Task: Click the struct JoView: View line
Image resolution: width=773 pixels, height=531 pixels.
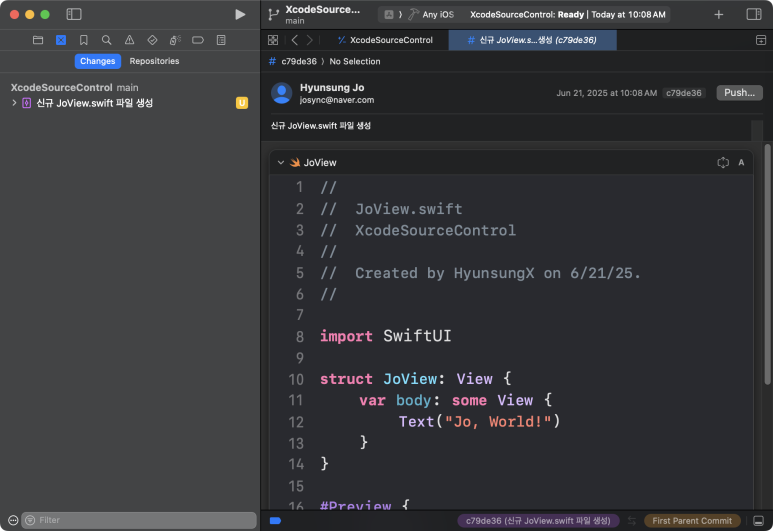Action: [416, 379]
